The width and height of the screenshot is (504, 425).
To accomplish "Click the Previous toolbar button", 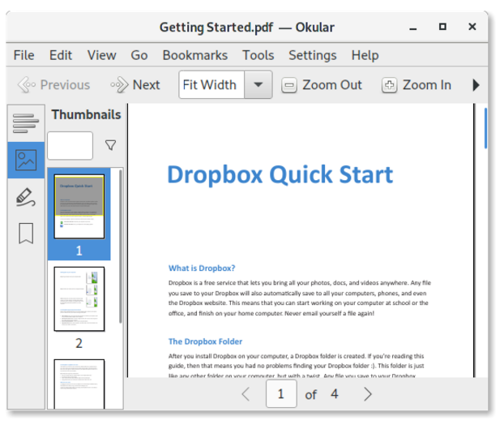I will [54, 85].
